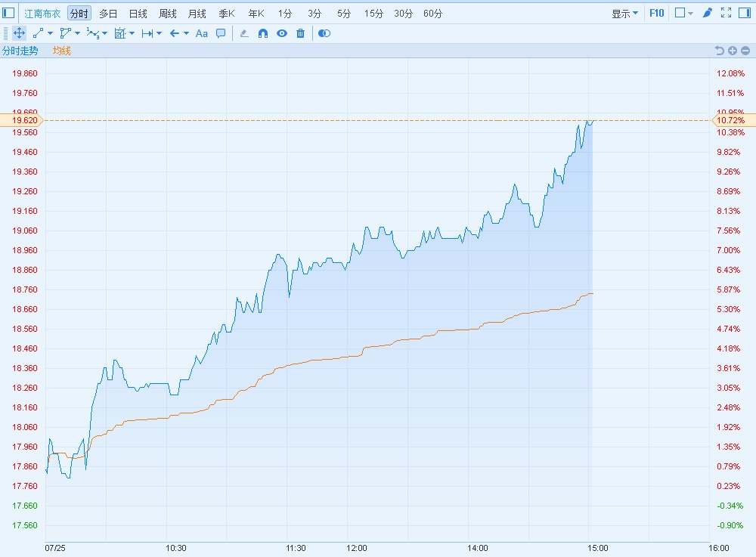Select the eraser drawing tool
Image resolution: width=756 pixels, height=557 pixels.
click(x=244, y=33)
